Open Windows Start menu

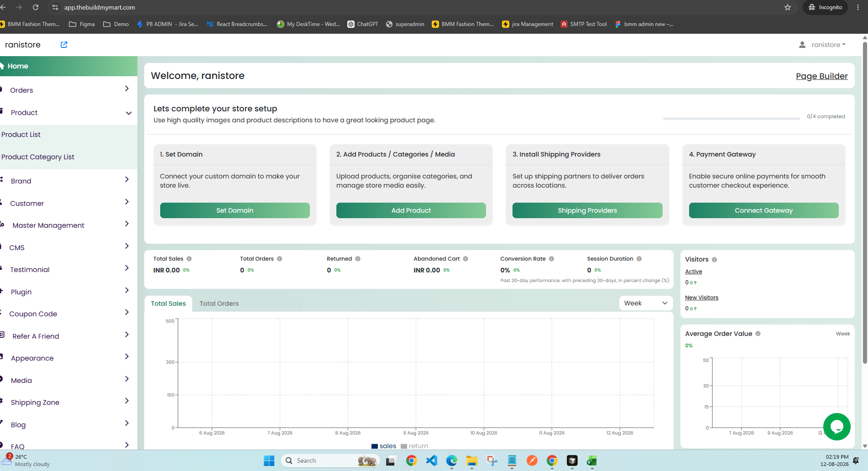point(269,461)
